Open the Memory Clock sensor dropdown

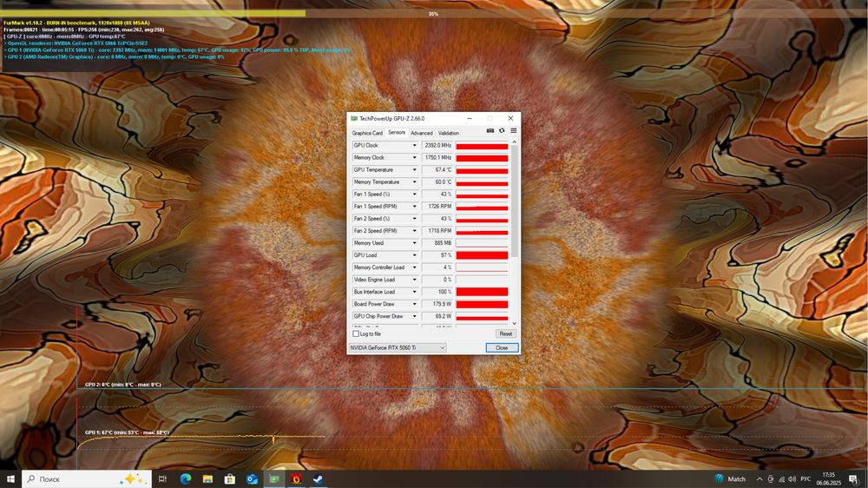click(x=414, y=158)
